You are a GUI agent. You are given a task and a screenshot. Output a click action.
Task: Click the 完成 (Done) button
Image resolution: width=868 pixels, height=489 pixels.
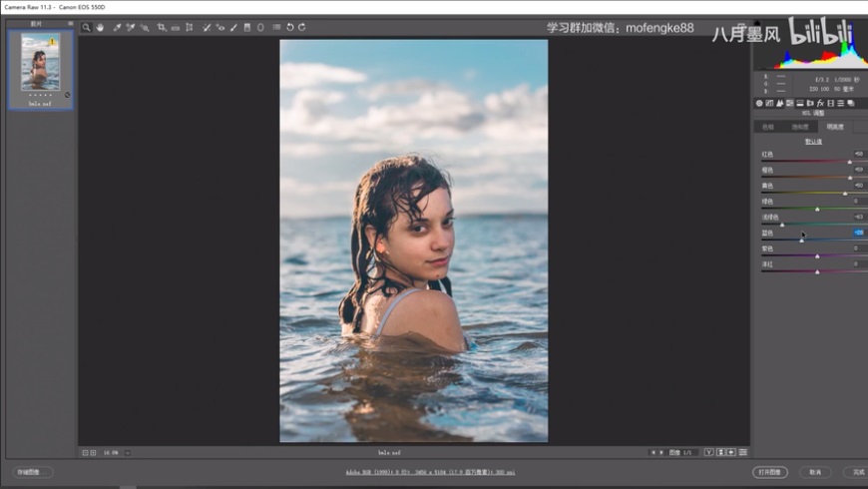[x=857, y=472]
